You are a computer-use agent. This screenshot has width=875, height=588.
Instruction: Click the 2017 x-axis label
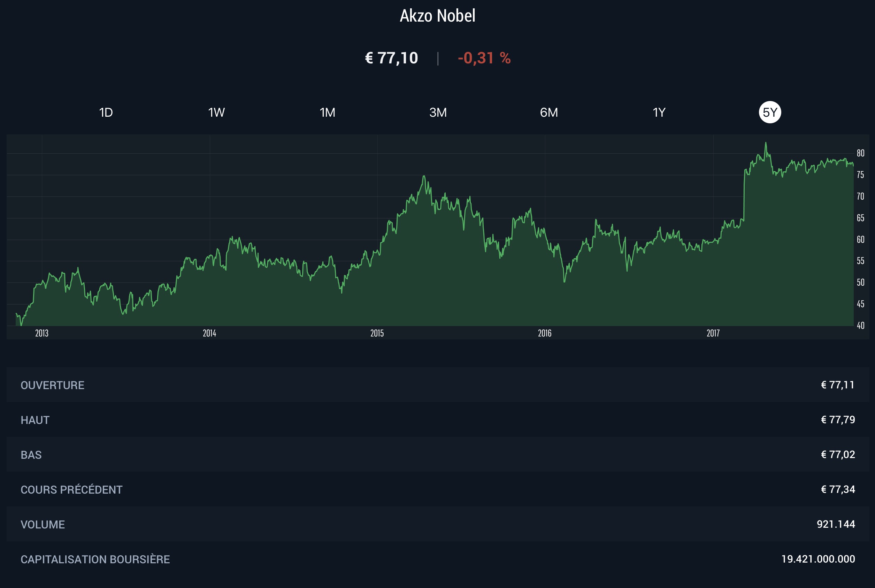713,333
